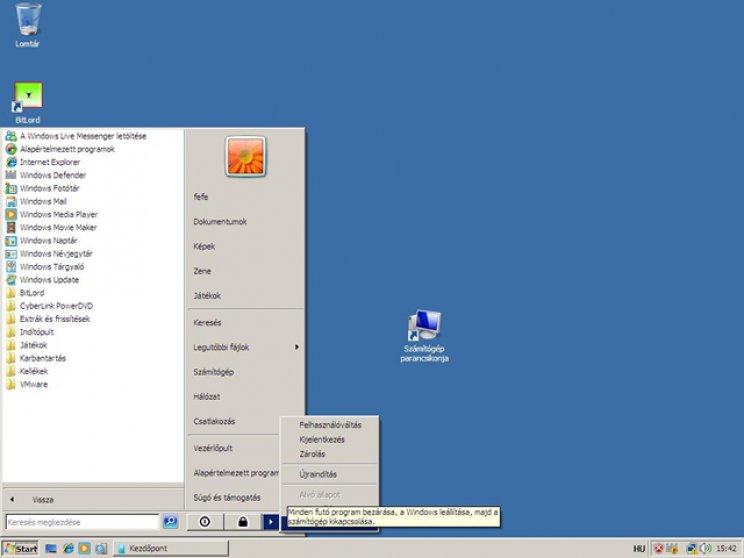This screenshot has height=558, width=744.
Task: Launch Internet Explorer from the program list
Action: (50, 162)
